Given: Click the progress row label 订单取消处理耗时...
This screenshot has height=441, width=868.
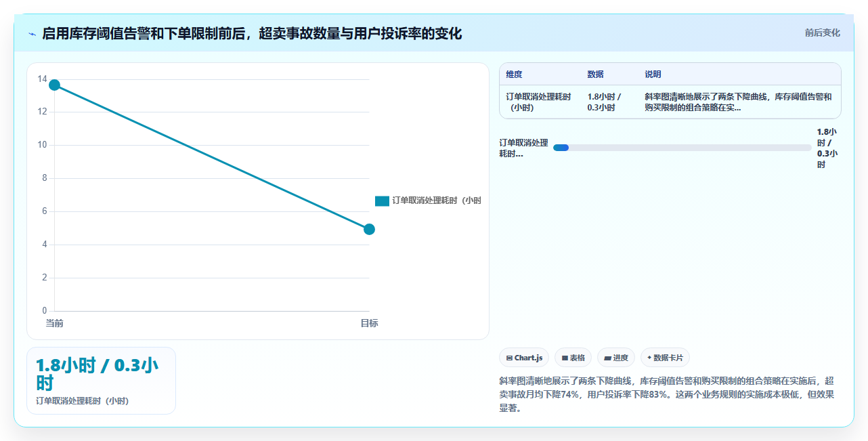Looking at the screenshot, I should 523,148.
